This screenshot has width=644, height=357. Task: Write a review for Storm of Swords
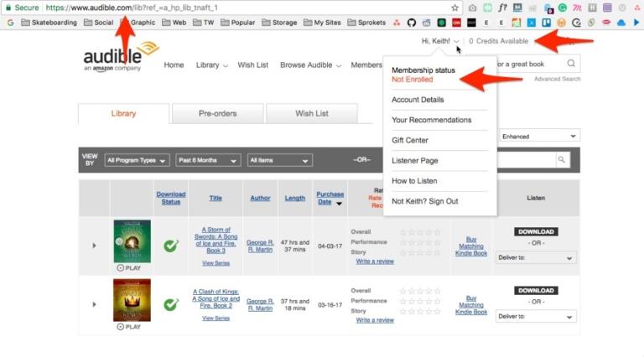375,261
